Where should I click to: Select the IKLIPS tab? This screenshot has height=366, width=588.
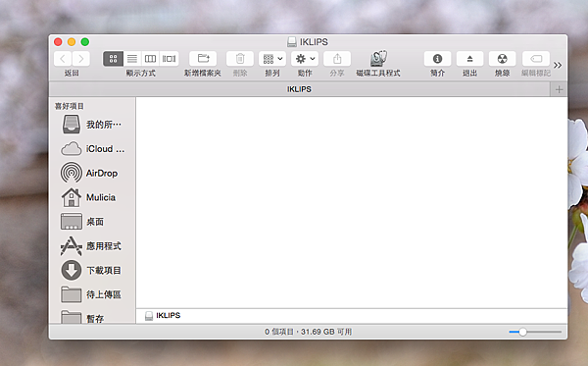[x=299, y=89]
